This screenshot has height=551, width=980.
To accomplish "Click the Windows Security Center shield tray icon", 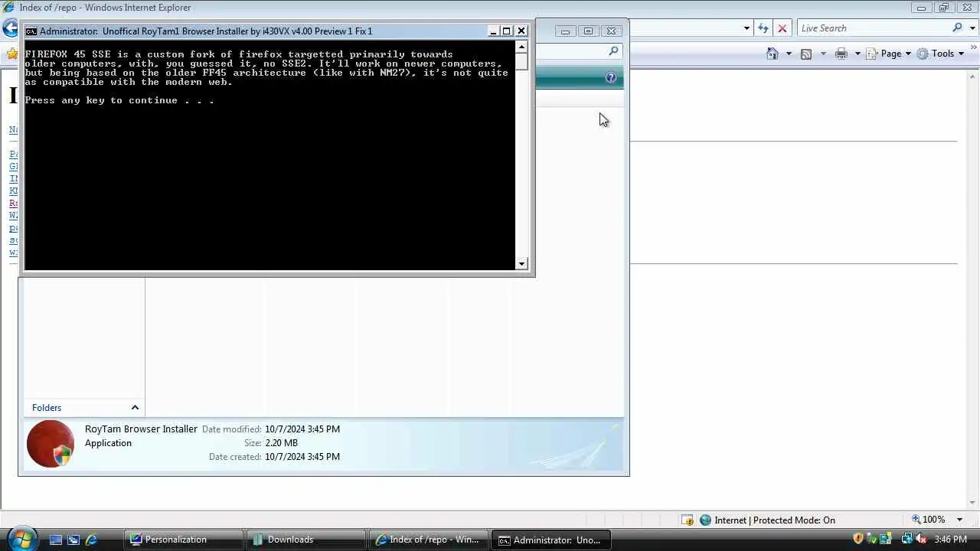I will (858, 539).
